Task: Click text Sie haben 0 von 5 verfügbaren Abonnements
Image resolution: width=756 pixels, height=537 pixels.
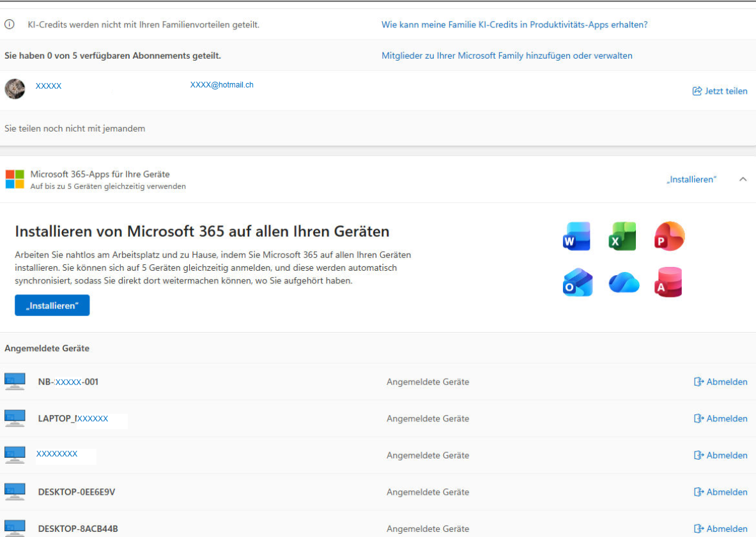Action: (113, 56)
